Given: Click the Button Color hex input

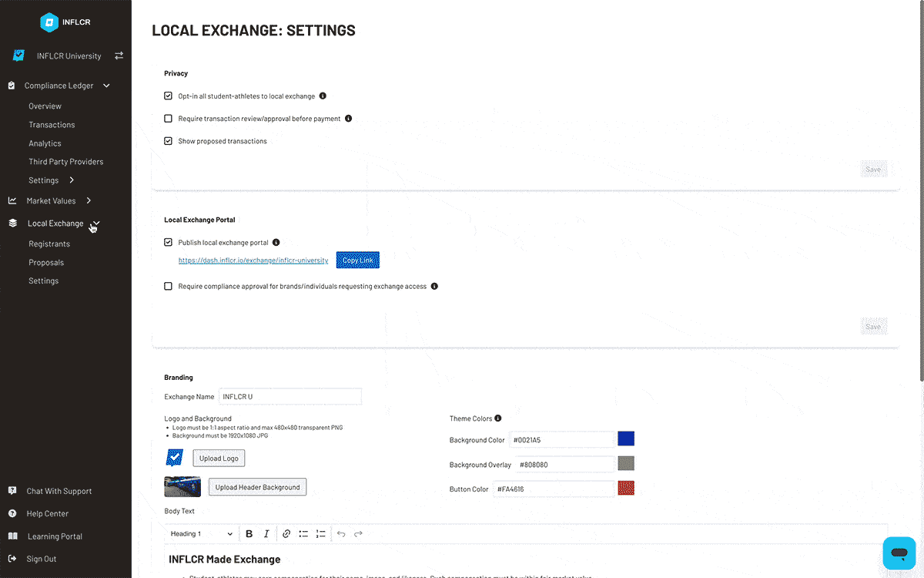Looking at the screenshot, I should coord(554,489).
